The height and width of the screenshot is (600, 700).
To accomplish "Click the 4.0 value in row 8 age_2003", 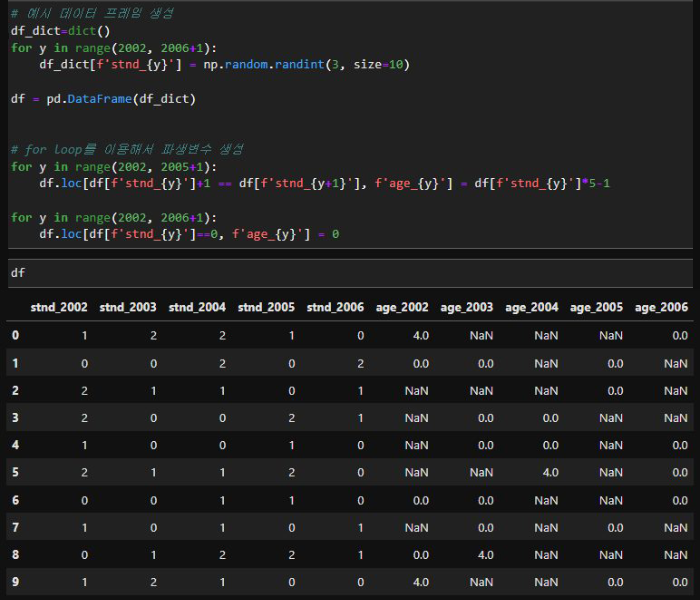I will pos(485,555).
